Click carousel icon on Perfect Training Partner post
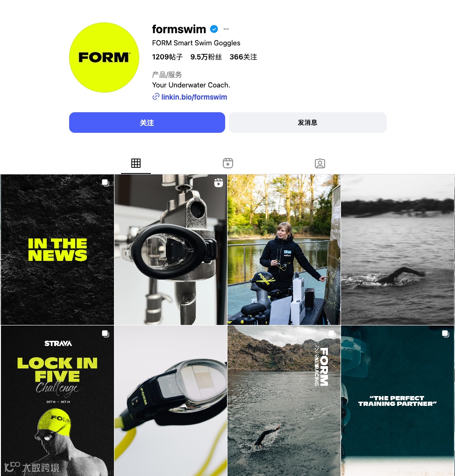 click(445, 334)
